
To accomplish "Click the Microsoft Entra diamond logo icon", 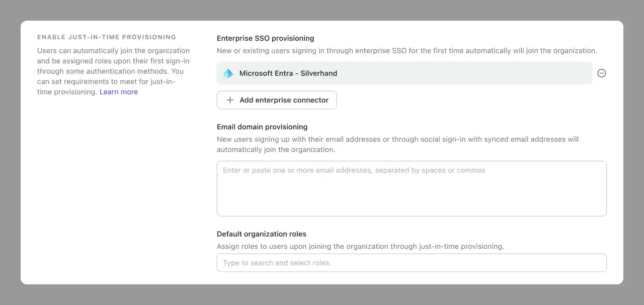I will (227, 73).
